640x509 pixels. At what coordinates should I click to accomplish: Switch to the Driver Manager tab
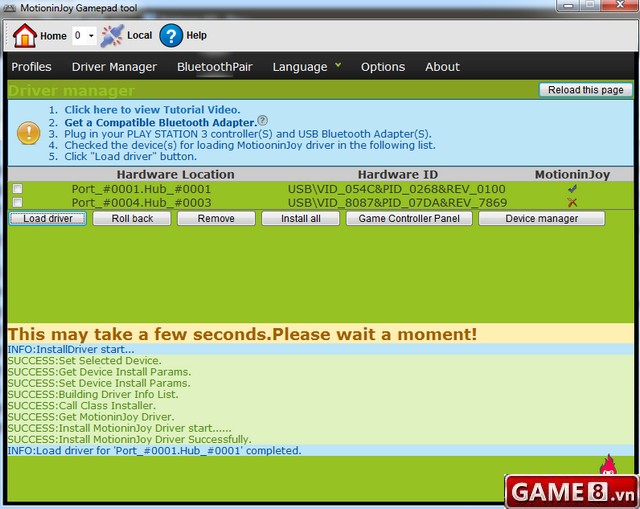tap(114, 67)
